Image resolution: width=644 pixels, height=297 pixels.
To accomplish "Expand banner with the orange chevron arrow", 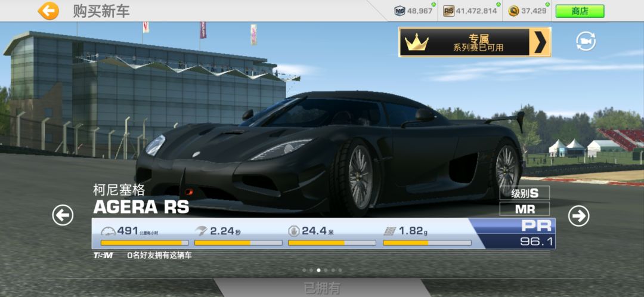I will [540, 42].
